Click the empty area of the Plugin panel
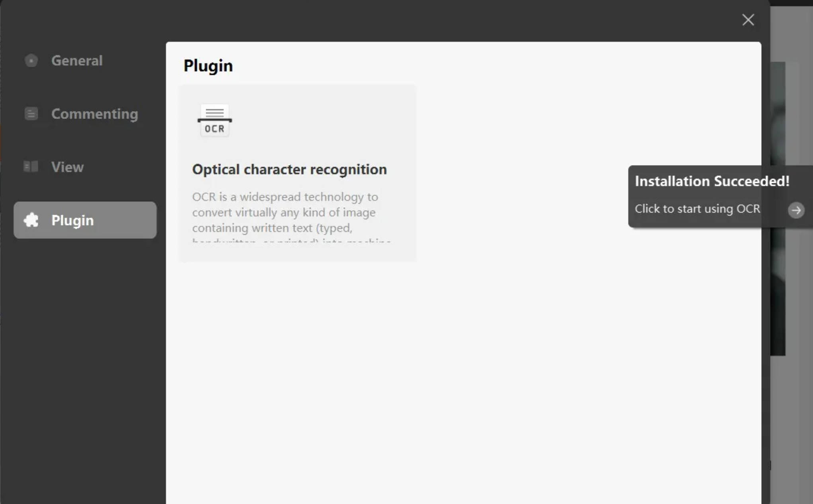Image resolution: width=813 pixels, height=504 pixels. click(x=463, y=378)
